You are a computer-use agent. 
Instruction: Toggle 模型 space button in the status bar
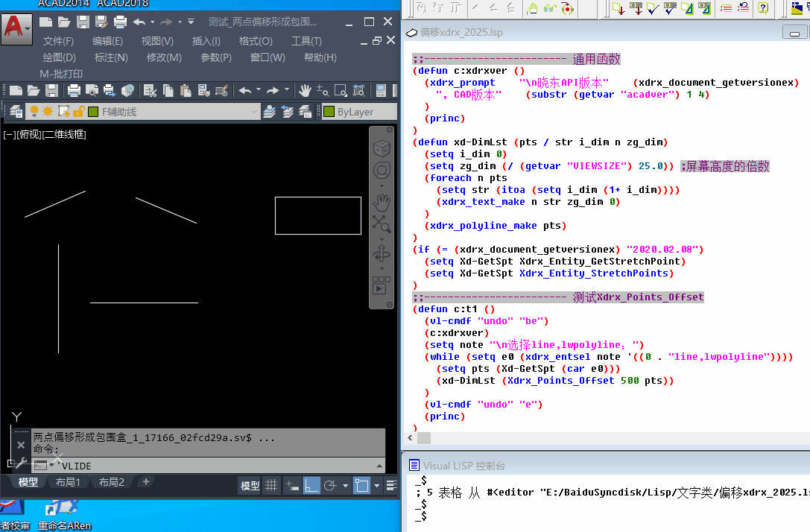pos(250,486)
